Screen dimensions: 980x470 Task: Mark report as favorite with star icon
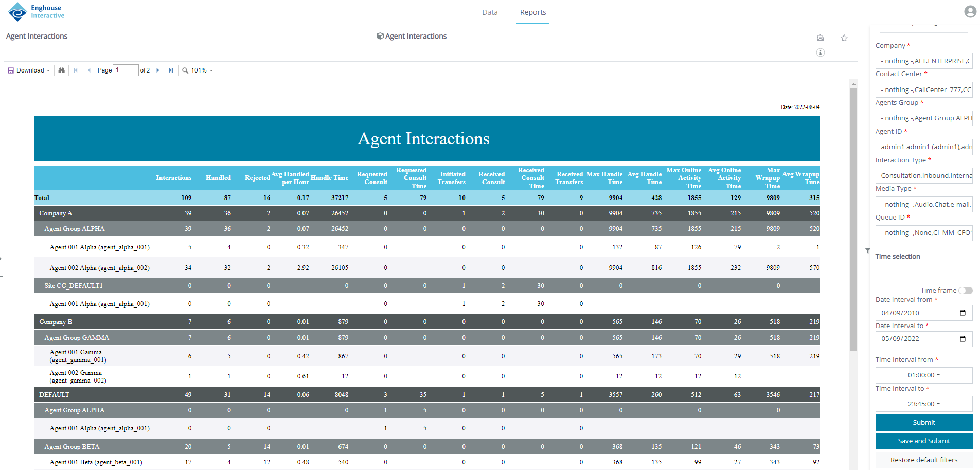click(x=844, y=38)
